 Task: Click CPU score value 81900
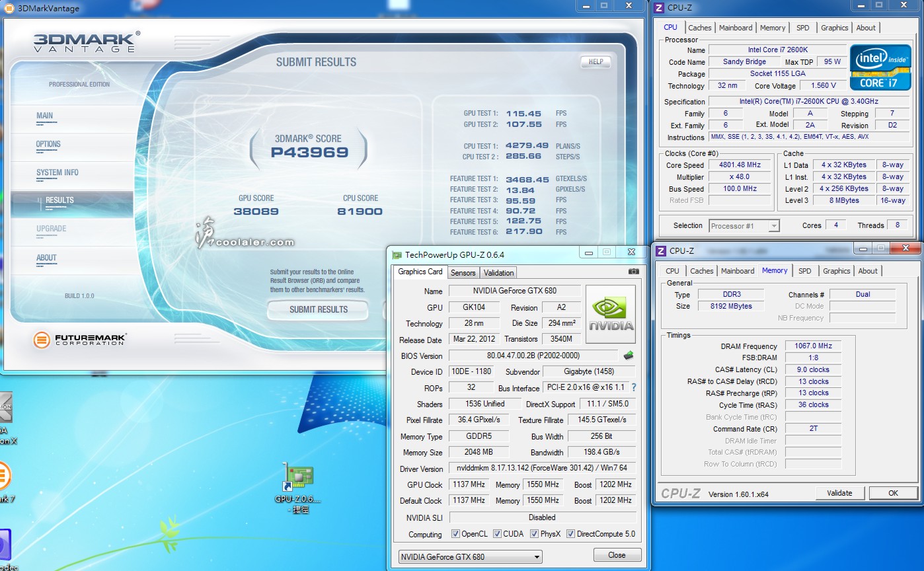click(x=360, y=211)
